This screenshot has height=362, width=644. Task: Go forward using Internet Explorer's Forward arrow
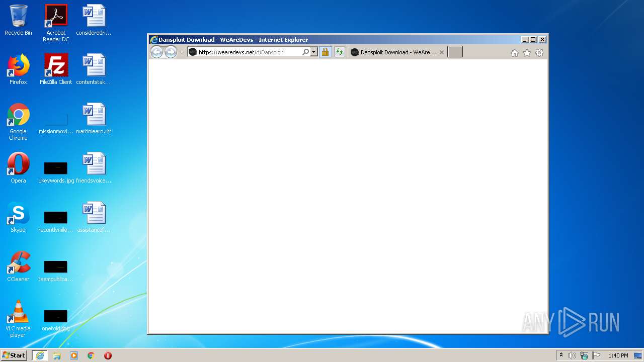[171, 52]
